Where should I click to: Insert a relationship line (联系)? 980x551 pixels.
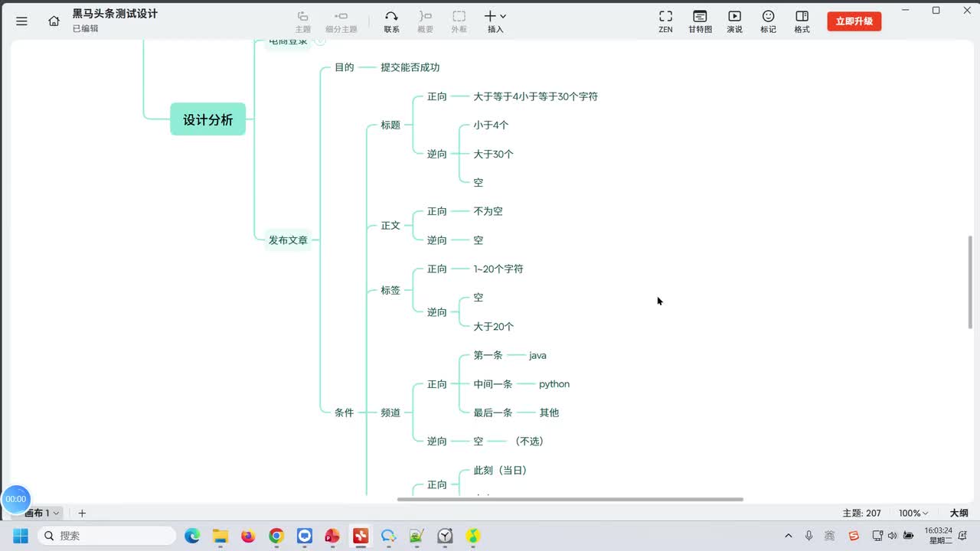(x=391, y=21)
